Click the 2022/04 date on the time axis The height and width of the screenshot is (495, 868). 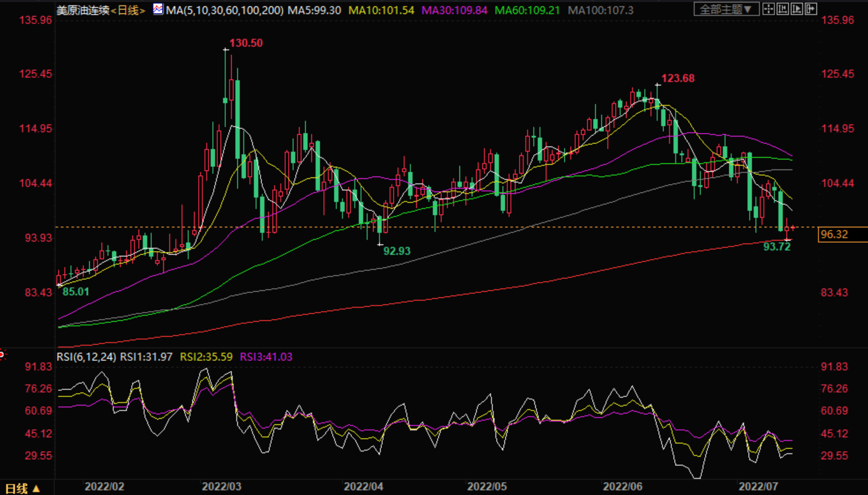(363, 487)
